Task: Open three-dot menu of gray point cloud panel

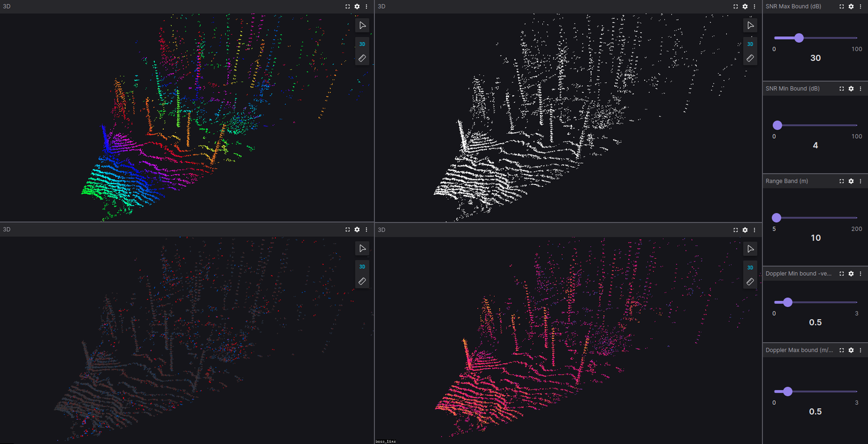Action: (x=366, y=229)
